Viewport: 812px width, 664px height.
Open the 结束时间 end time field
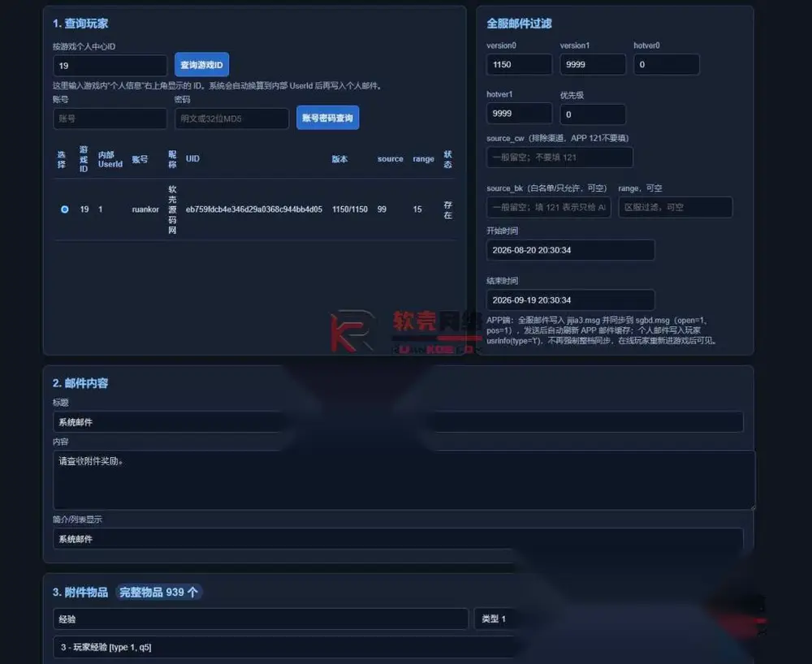tap(570, 300)
